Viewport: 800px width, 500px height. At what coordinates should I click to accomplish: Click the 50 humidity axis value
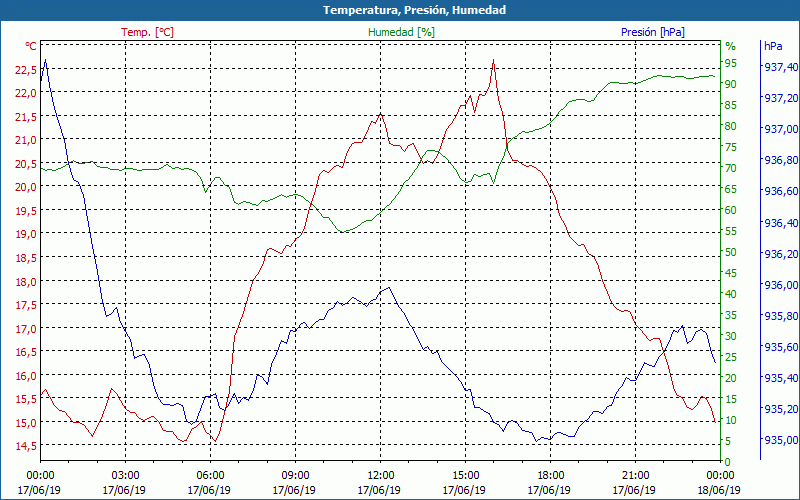click(731, 252)
